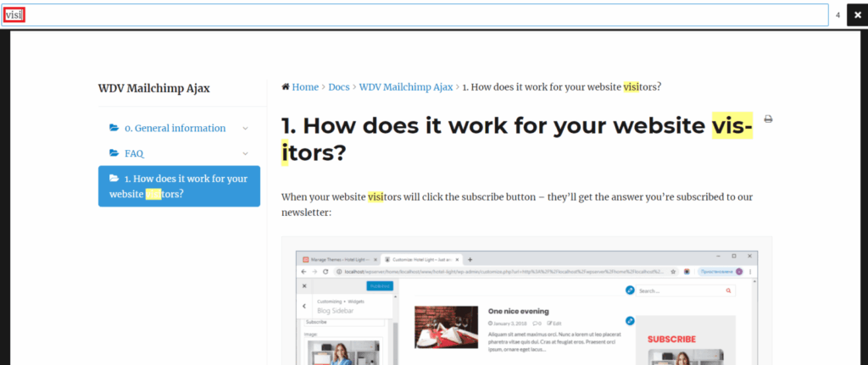Click the home icon in the breadcrumb
This screenshot has width=868, height=365.
point(286,86)
